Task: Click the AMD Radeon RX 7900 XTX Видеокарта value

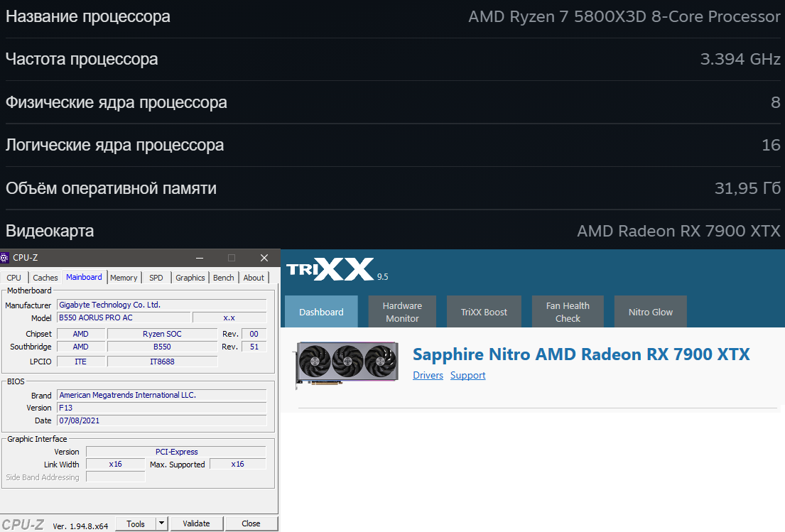Action: click(x=678, y=232)
